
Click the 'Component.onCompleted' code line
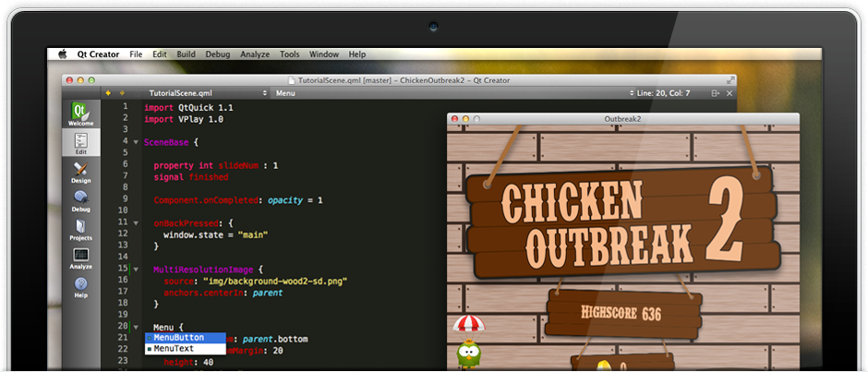click(238, 200)
